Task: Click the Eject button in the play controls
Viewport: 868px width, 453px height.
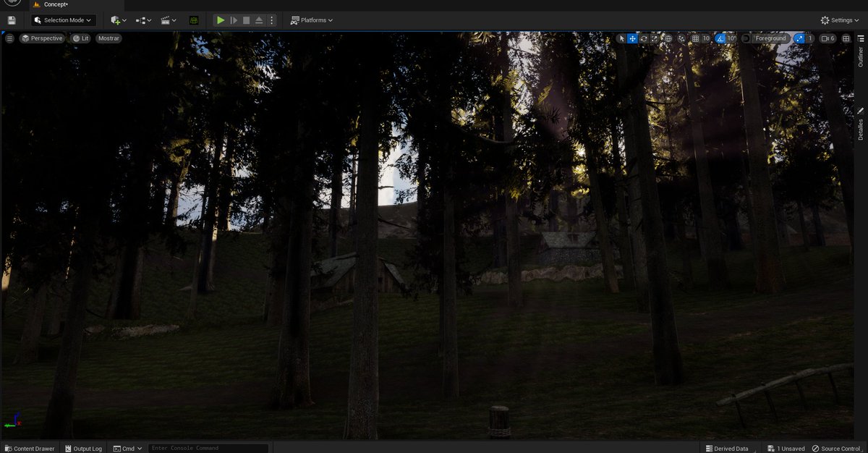Action: point(259,20)
